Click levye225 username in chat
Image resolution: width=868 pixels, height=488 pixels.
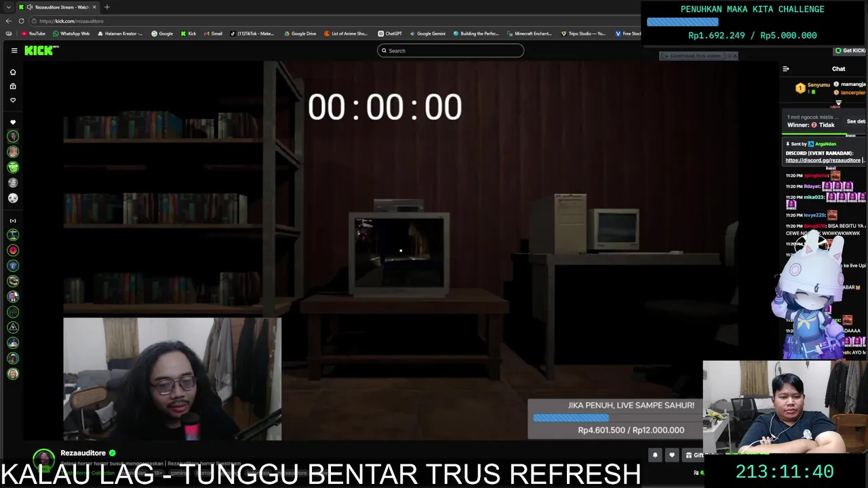pyautogui.click(x=815, y=216)
